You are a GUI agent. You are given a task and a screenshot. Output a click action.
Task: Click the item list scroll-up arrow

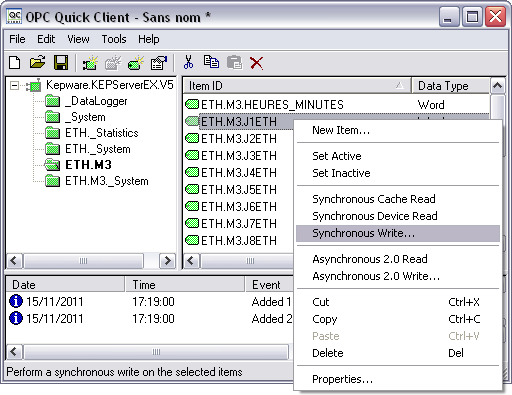pyautogui.click(x=498, y=86)
